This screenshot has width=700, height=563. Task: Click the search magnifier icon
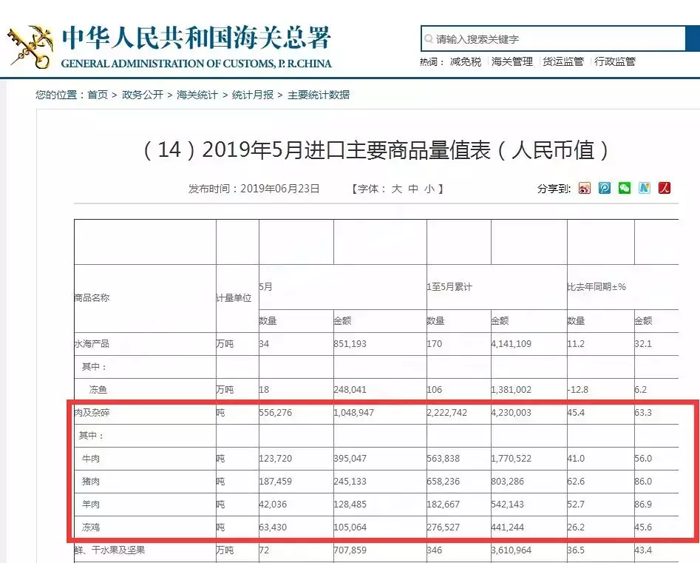pyautogui.click(x=428, y=39)
